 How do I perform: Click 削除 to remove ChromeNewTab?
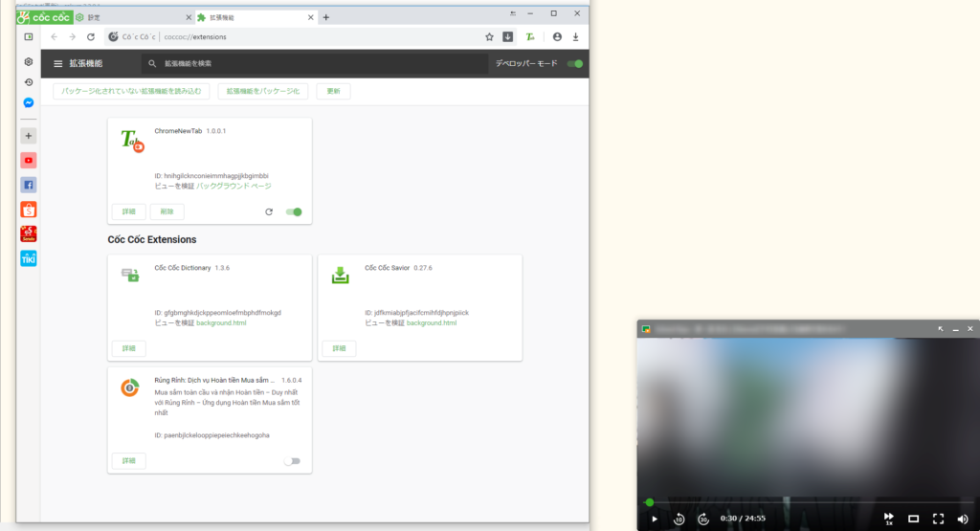tap(167, 211)
